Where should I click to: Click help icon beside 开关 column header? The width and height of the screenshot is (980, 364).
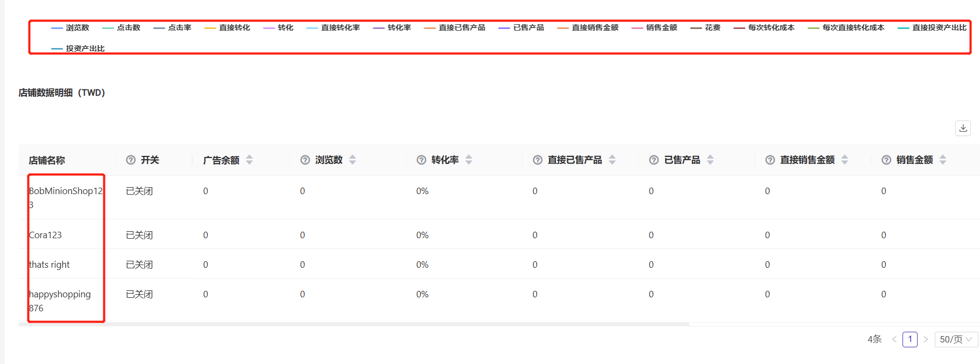pyautogui.click(x=131, y=160)
